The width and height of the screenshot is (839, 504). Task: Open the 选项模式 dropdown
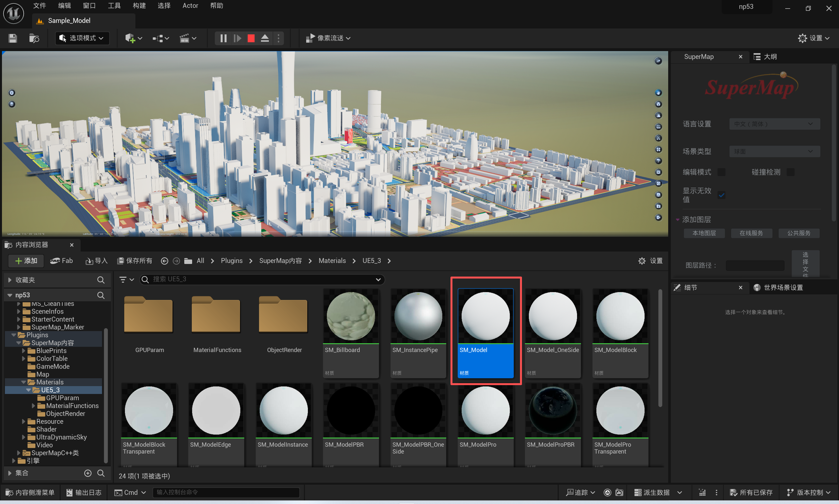[x=82, y=38]
